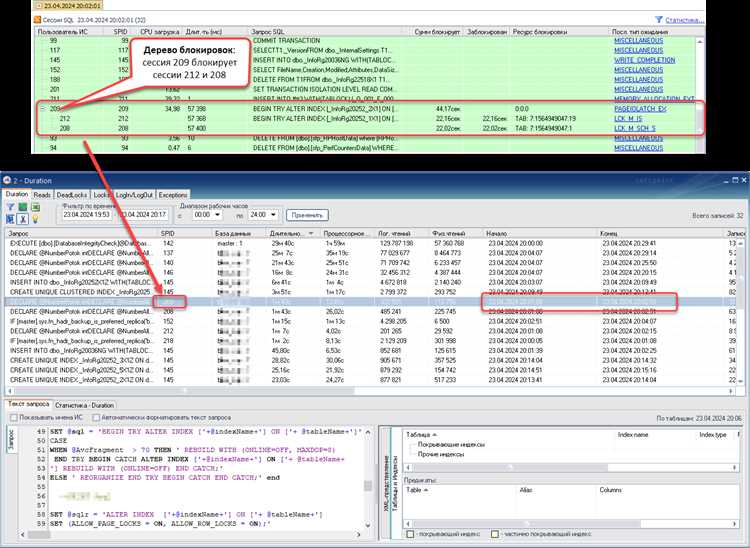Click the start time filter field 23.04.2024 19:53
This screenshot has width=750, height=548.
tap(87, 215)
